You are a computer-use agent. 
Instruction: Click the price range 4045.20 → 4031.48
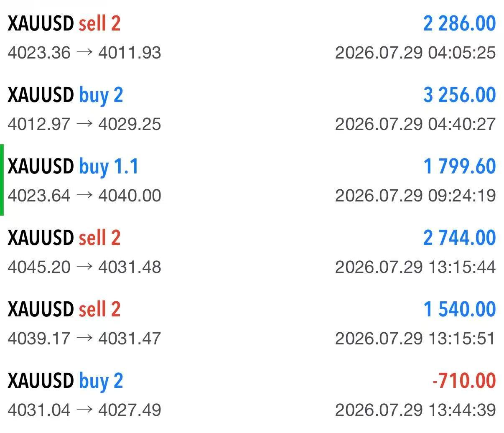click(84, 267)
